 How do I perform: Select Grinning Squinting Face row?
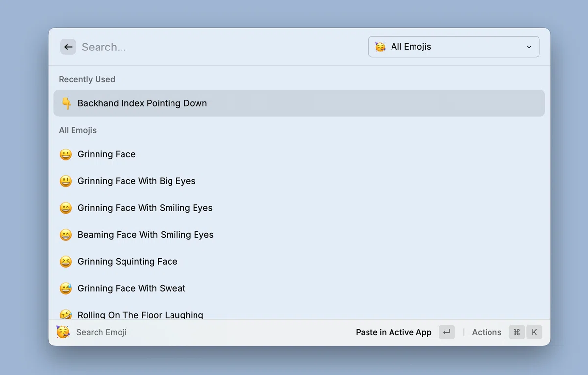point(299,262)
